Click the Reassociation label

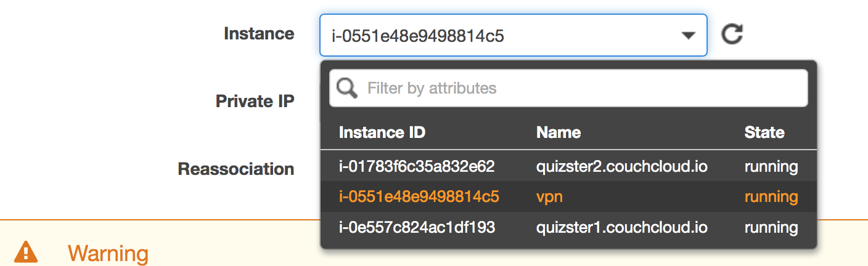pos(235,169)
